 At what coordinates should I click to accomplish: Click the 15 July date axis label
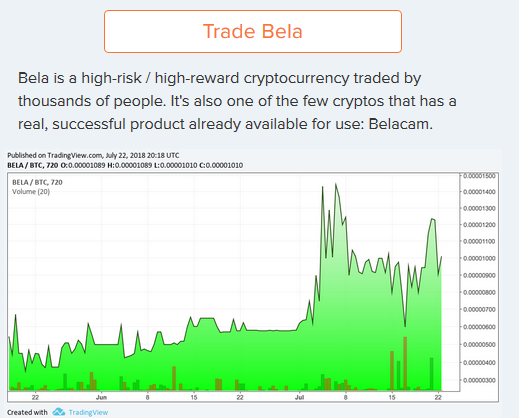point(392,397)
